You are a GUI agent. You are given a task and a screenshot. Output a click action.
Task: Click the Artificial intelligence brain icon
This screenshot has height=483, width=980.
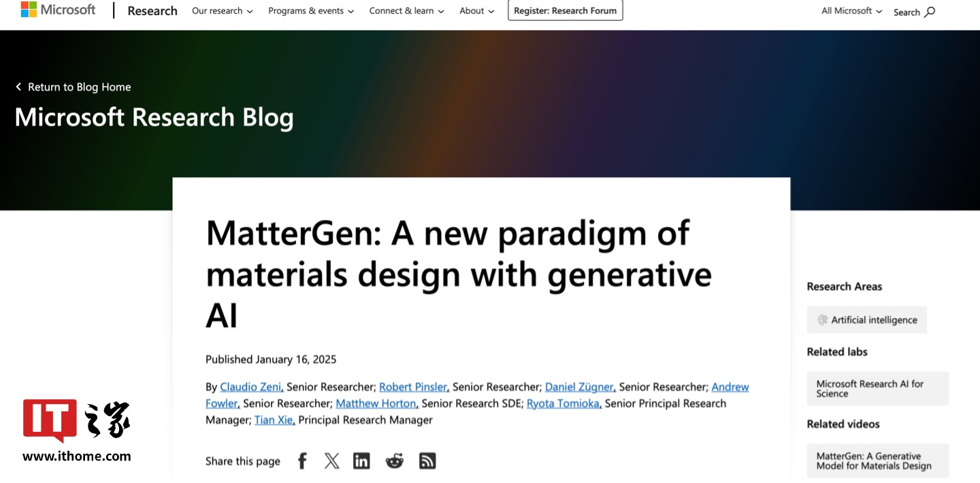[x=822, y=320]
